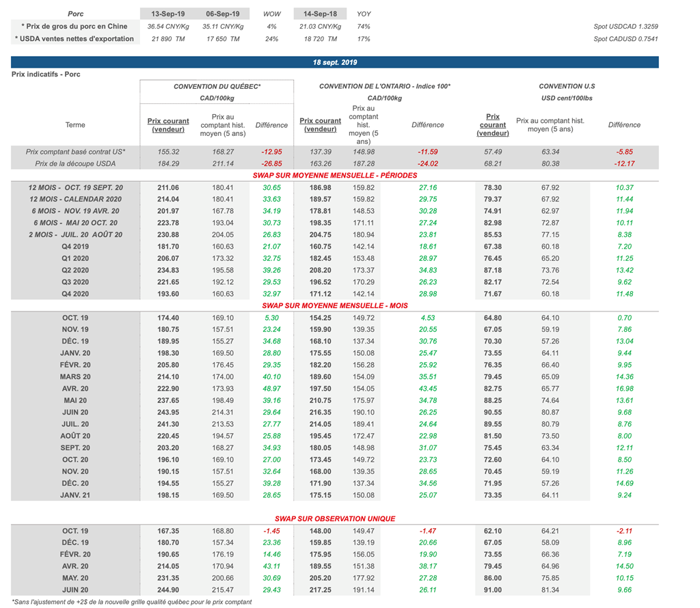Screen dimensions: 700x608
Task: Click underlined "Prix courant (vendeur)" under Convention U.S
Action: [x=492, y=125]
